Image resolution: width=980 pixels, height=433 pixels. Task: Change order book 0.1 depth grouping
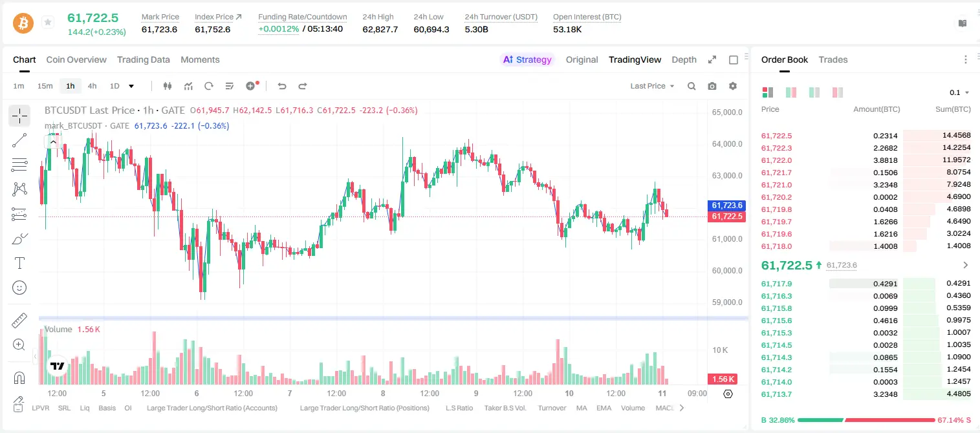click(x=959, y=92)
